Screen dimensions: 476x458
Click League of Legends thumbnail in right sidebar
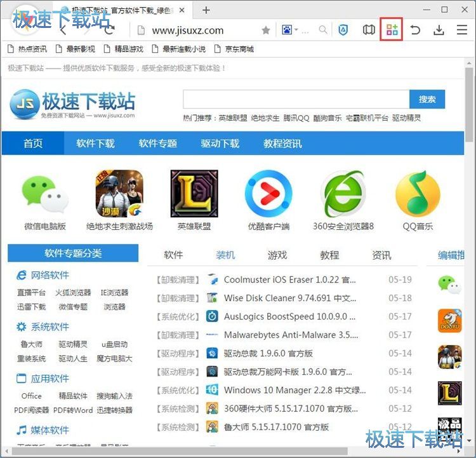pos(449,393)
